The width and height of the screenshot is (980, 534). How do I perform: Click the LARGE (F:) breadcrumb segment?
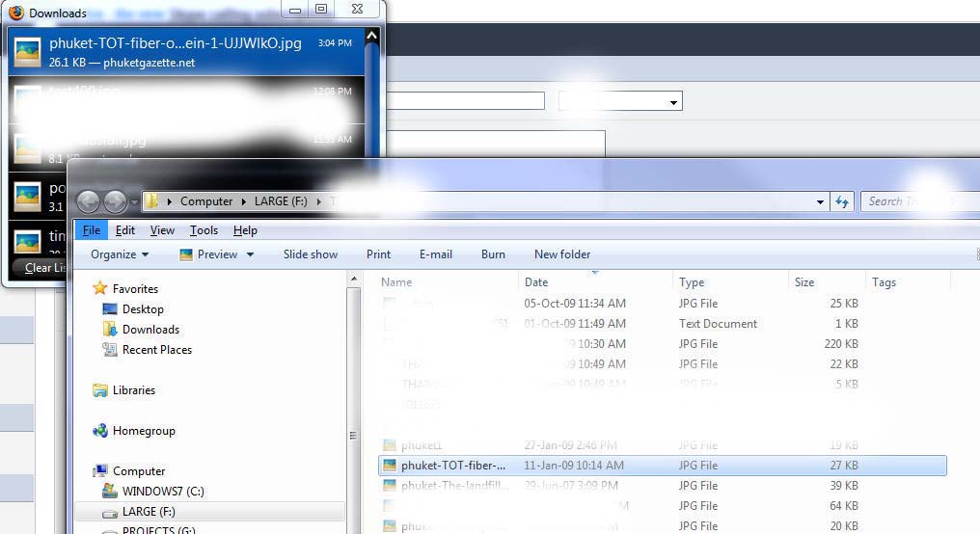pos(281,201)
